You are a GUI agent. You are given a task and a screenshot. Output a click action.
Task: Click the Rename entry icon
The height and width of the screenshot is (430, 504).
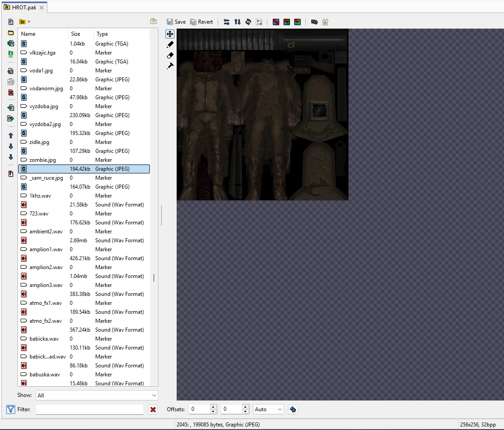[11, 71]
